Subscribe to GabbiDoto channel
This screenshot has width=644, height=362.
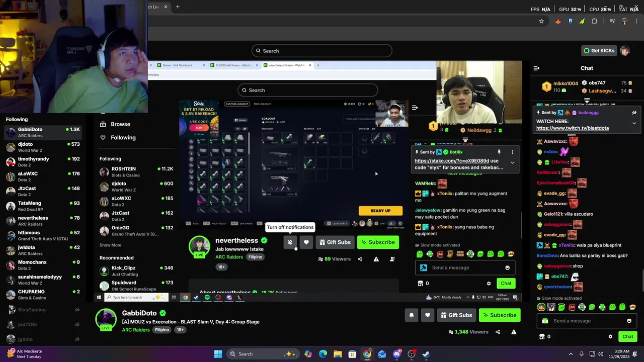pos(500,315)
